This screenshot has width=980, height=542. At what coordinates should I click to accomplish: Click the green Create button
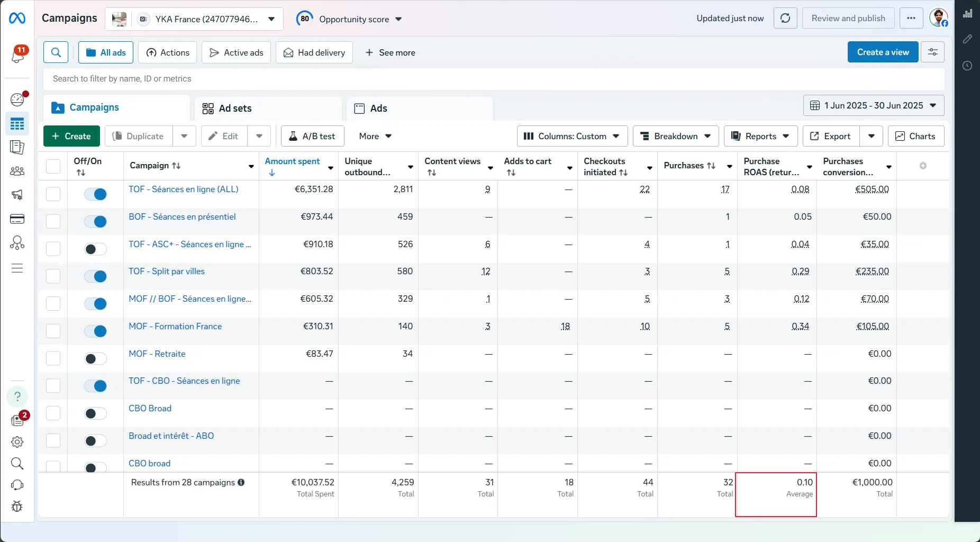point(71,136)
